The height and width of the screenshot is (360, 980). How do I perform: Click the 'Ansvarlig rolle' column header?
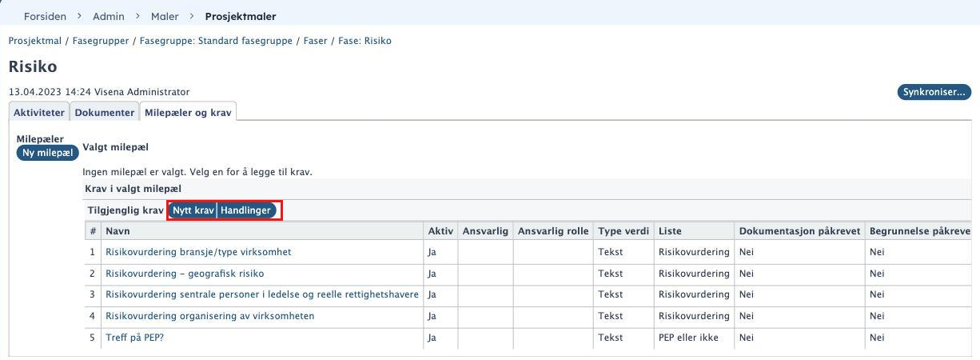[x=553, y=230]
